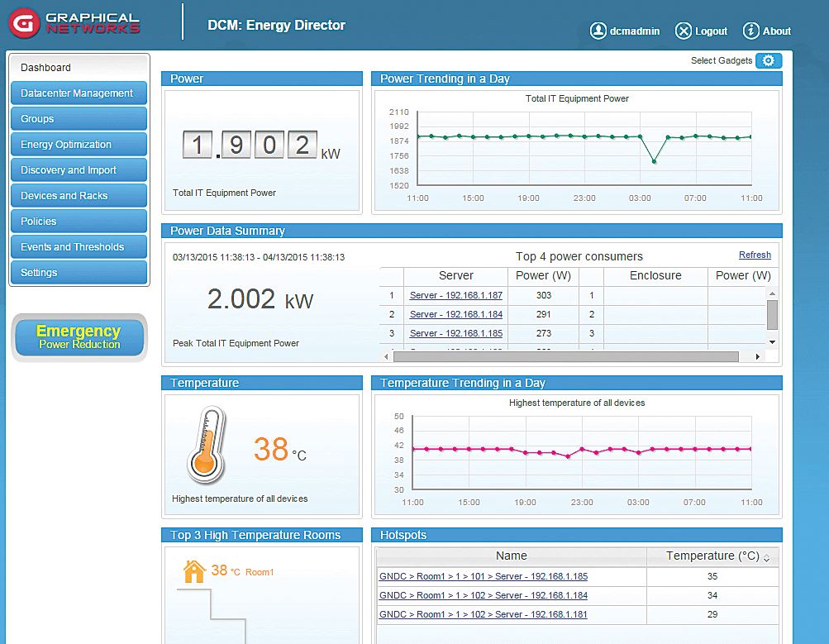Open Server - 192.168.1.187 from power consumers

[x=455, y=295]
